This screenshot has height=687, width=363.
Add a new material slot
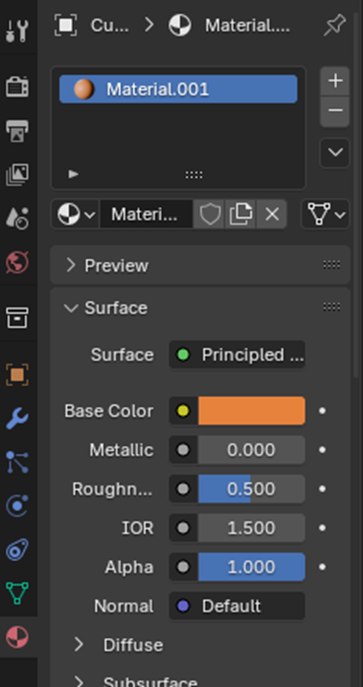pyautogui.click(x=335, y=81)
